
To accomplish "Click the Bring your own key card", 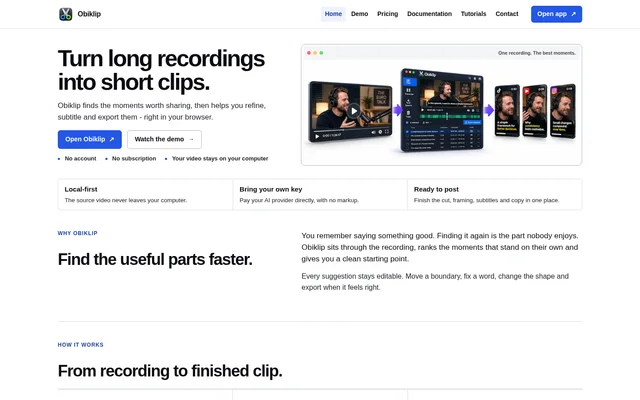I will pos(320,195).
